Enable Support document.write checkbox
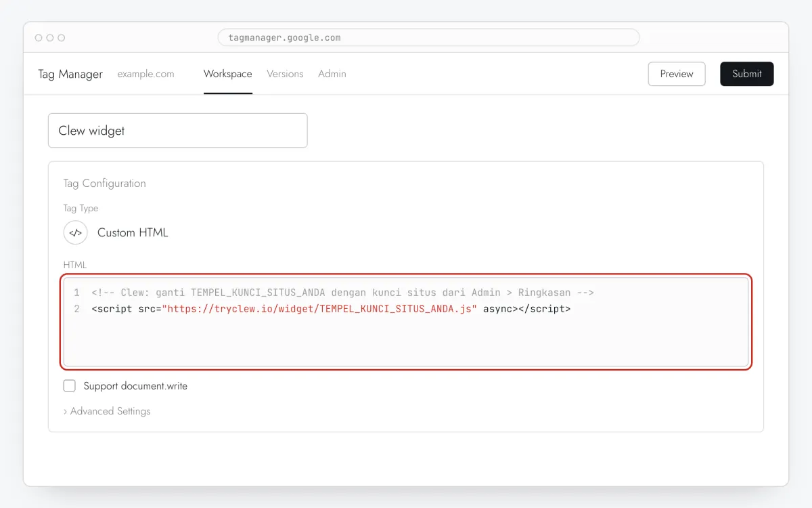Image resolution: width=812 pixels, height=508 pixels. click(x=69, y=386)
